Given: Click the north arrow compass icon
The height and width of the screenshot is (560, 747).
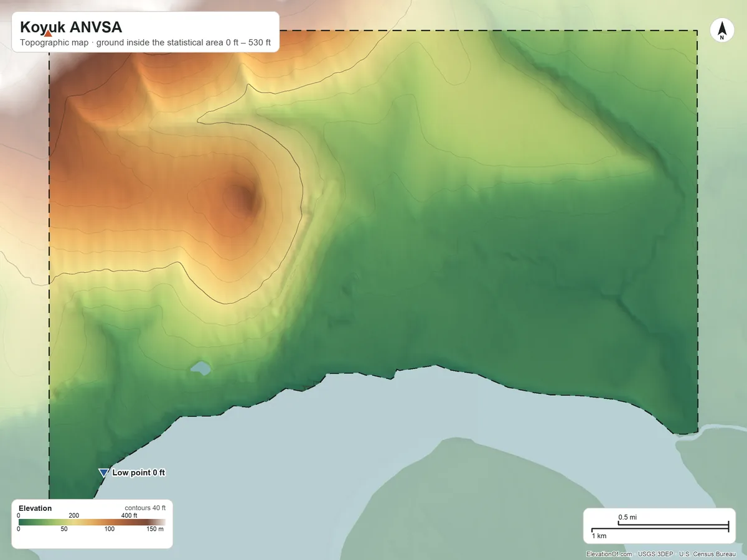Looking at the screenshot, I should coord(722,30).
